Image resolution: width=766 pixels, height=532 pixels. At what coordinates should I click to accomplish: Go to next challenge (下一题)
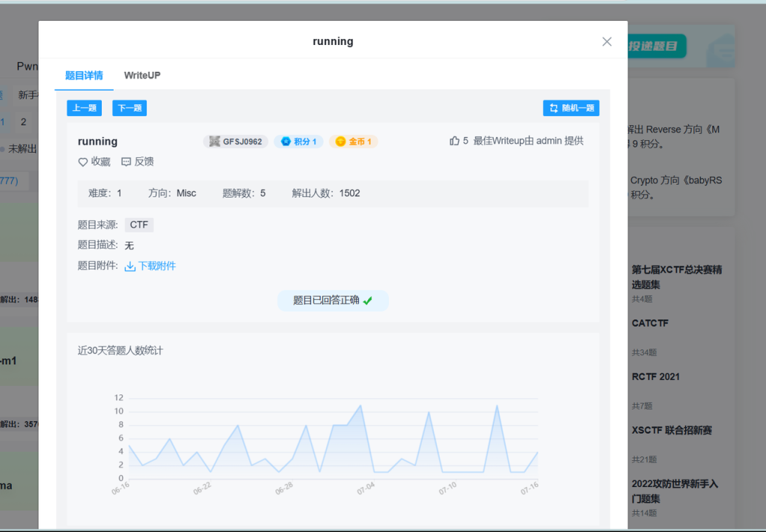[x=129, y=108]
